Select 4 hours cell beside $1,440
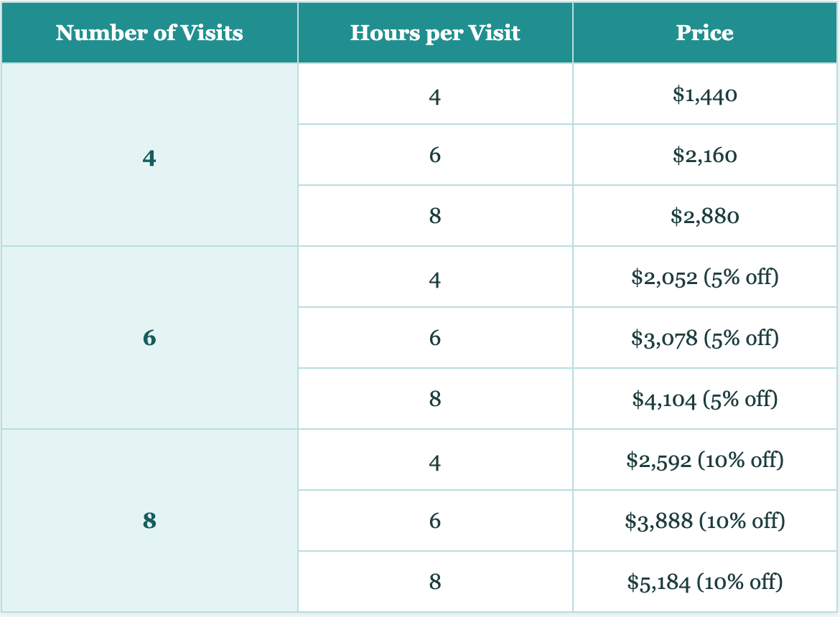The height and width of the screenshot is (617, 840). 435,94
